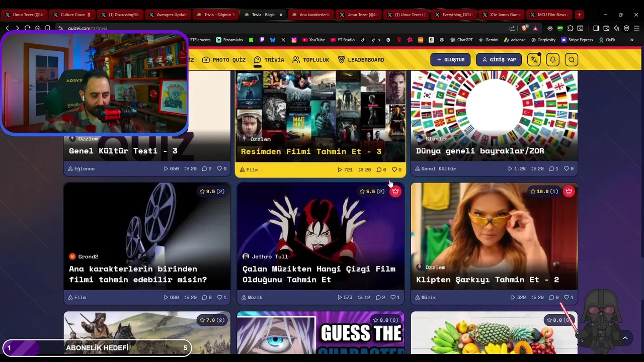The height and width of the screenshot is (362, 644).
Task: Click the GİRİŞ YAP login button
Action: pyautogui.click(x=499, y=60)
